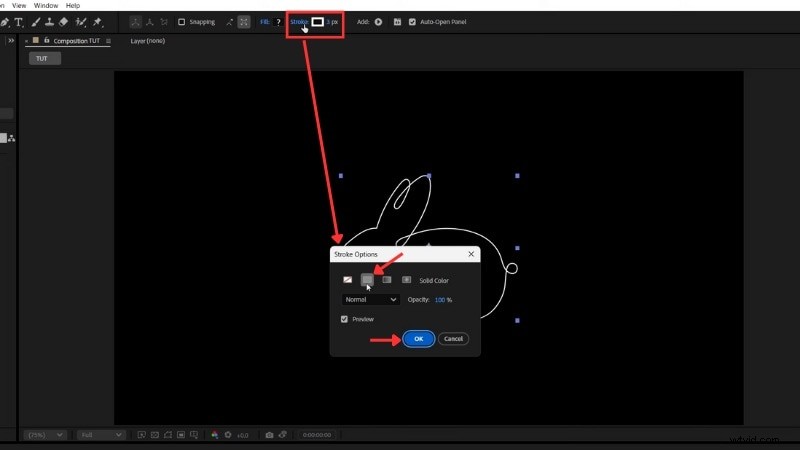The image size is (800, 450).
Task: Open the Add shape attribute menu button
Action: (379, 22)
